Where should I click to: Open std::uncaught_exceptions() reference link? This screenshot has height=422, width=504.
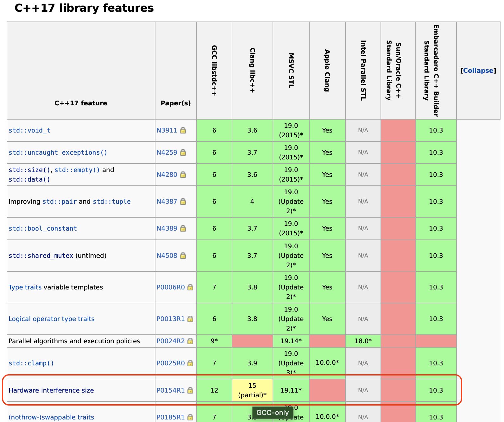pos(58,152)
